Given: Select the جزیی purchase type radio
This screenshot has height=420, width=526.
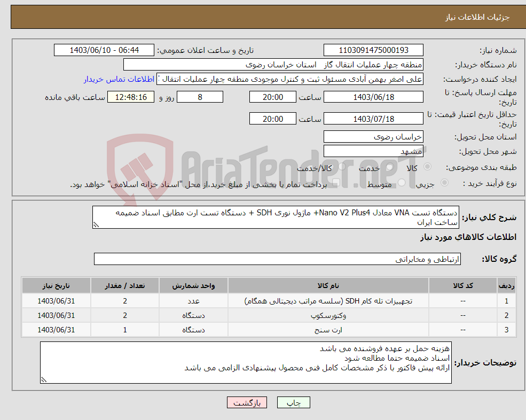Looking at the screenshot, I should pyautogui.click(x=444, y=183).
